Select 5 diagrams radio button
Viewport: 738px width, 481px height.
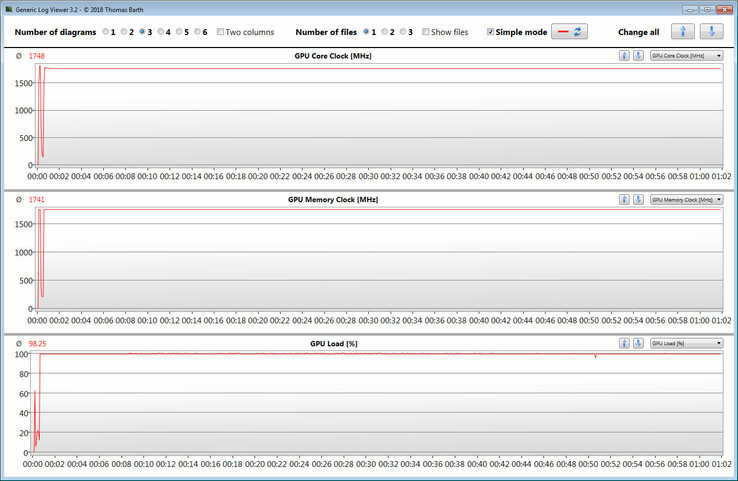pyautogui.click(x=179, y=32)
